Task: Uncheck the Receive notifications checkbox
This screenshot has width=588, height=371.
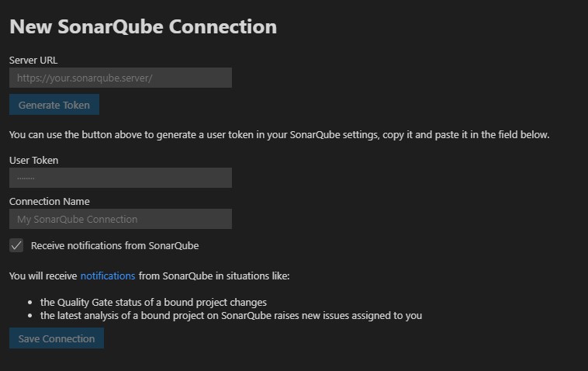Action: [16, 245]
